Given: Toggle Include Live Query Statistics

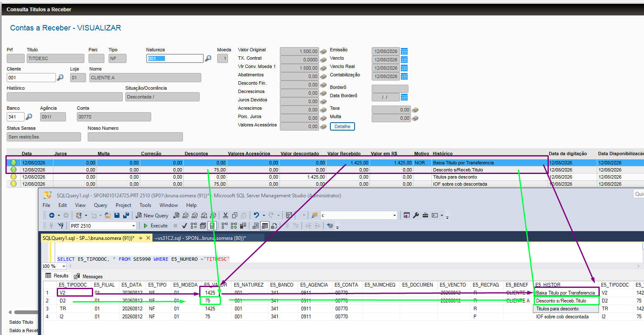Looking at the screenshot, I should click(x=234, y=226).
